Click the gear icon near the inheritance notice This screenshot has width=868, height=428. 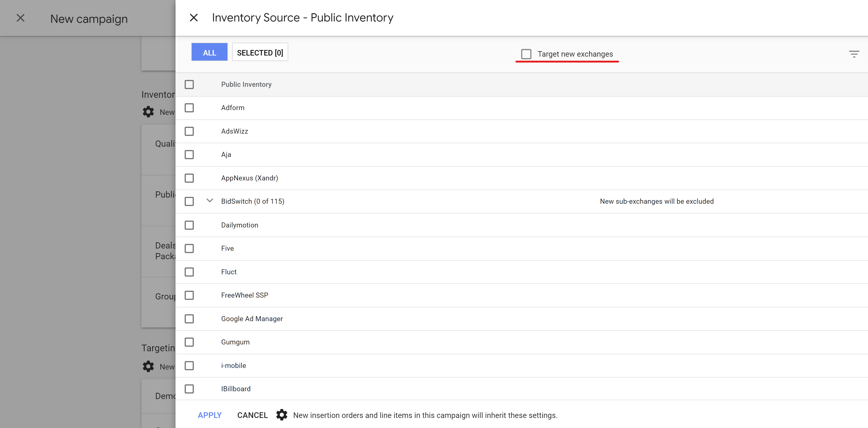click(282, 415)
